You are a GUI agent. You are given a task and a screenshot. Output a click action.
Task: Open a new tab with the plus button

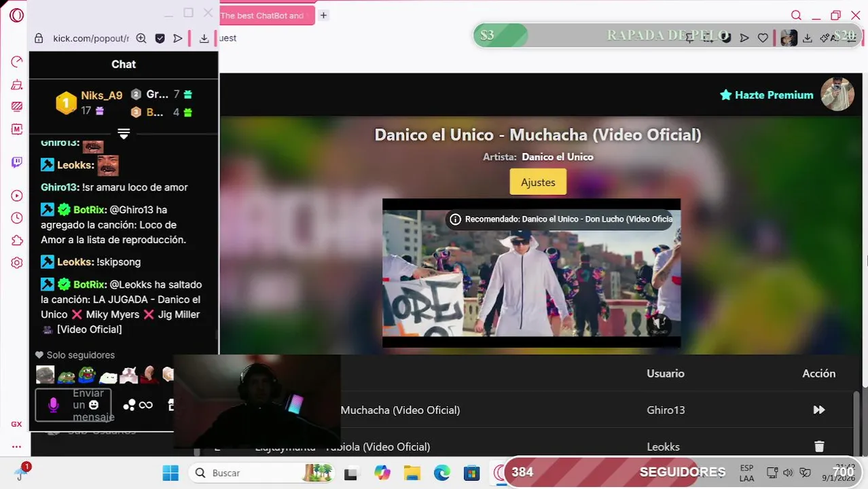[324, 15]
